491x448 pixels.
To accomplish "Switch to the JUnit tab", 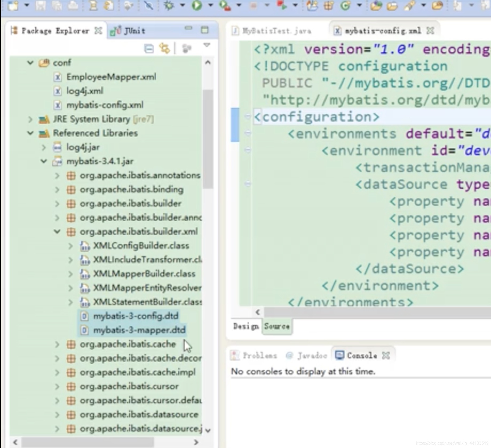I will 128,31.
